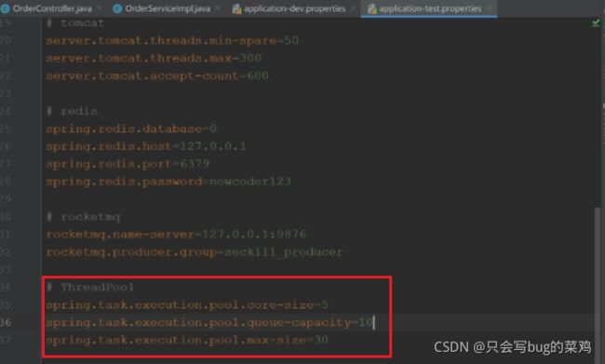605x364 pixels.
Task: Click the pool.queue-capacity=10 property line
Action: pos(209,322)
